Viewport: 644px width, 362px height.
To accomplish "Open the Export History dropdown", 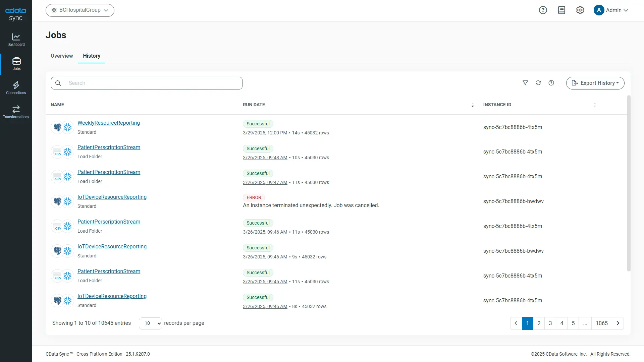I will pos(595,83).
